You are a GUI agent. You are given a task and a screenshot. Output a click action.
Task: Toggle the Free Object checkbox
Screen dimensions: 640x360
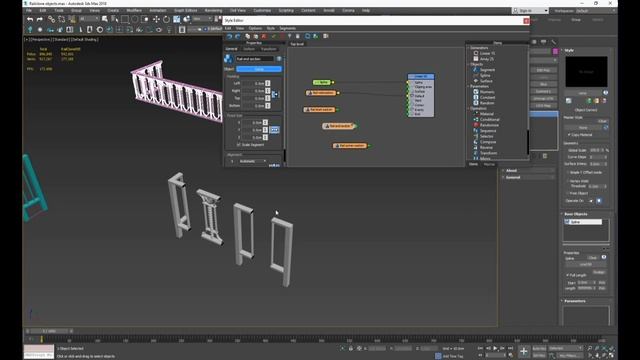coord(568,193)
